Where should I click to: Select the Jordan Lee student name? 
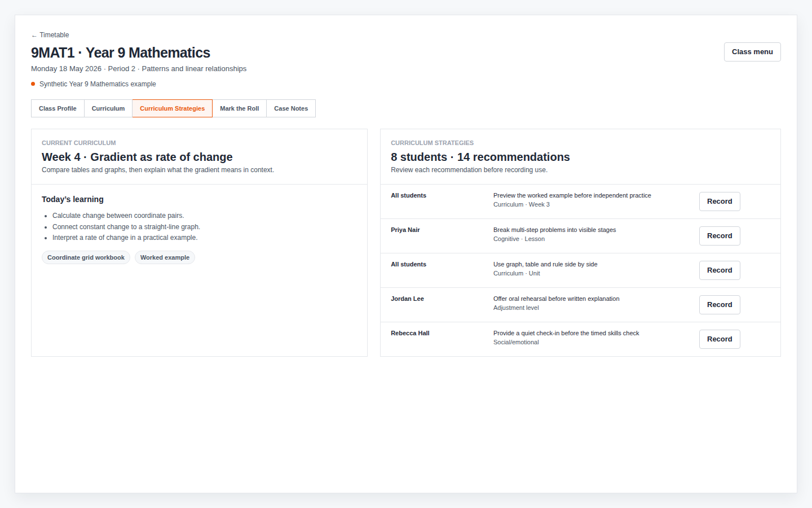[407, 299]
